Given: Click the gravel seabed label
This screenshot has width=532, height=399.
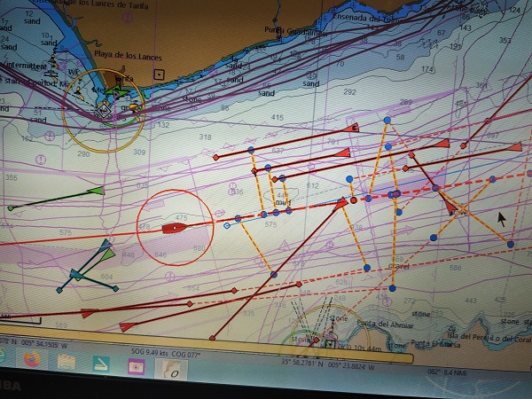Looking at the screenshot, I should click(399, 266).
